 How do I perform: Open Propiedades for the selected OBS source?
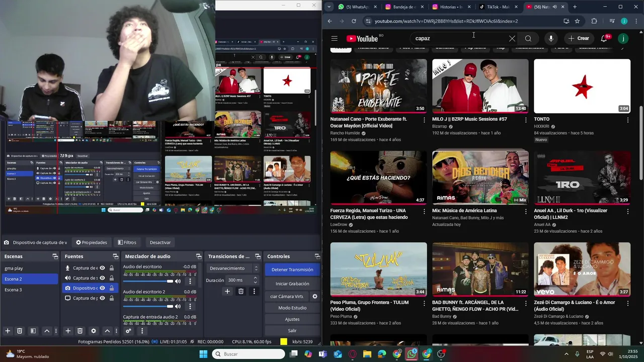click(92, 242)
